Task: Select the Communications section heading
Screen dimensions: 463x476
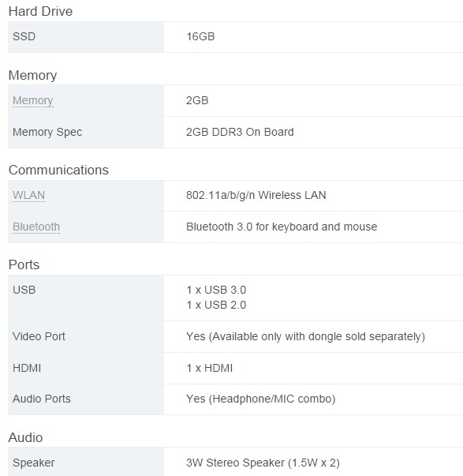Action: [x=58, y=170]
